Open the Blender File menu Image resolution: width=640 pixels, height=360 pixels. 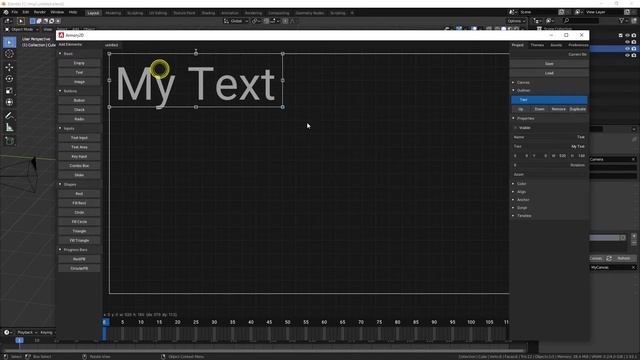point(15,12)
